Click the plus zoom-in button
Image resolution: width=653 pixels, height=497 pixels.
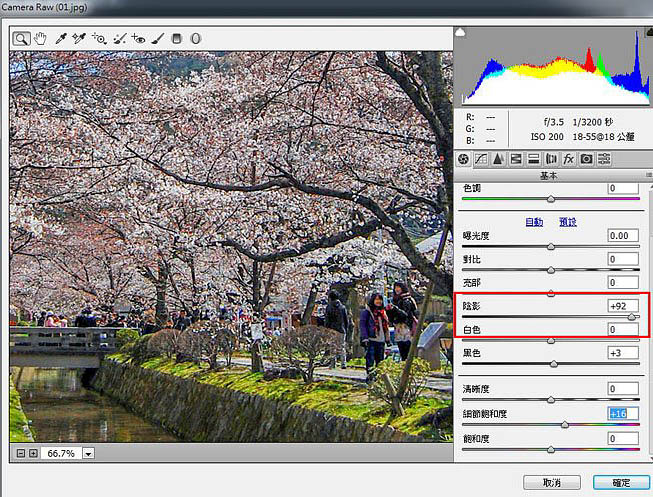click(x=33, y=453)
